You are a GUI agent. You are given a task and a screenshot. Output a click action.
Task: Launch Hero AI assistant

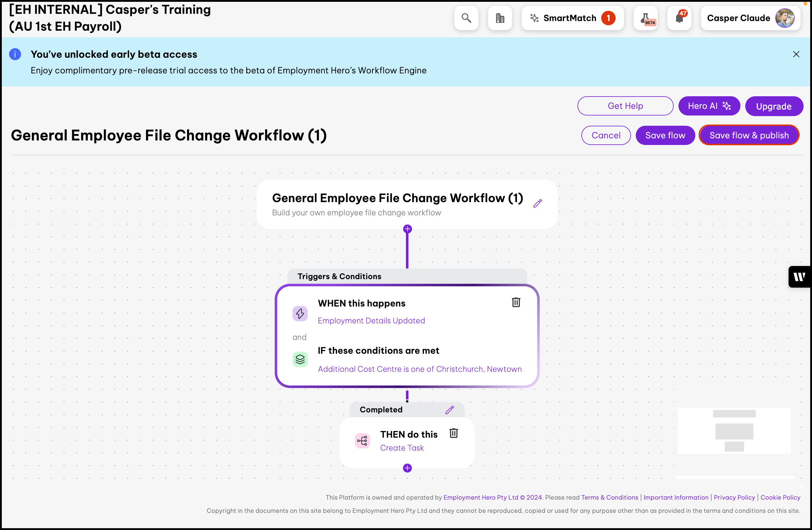tap(709, 106)
